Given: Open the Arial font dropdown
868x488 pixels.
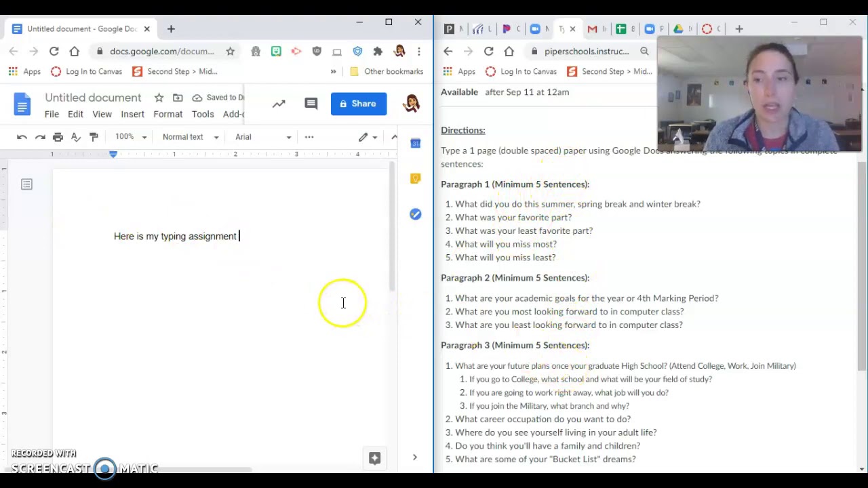Looking at the screenshot, I should pyautogui.click(x=263, y=137).
